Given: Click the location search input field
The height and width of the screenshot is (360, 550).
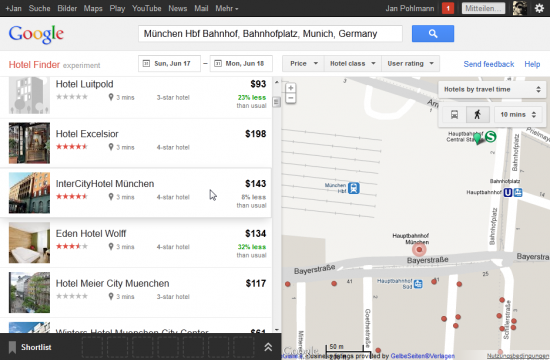Looking at the screenshot, I should pos(270,34).
